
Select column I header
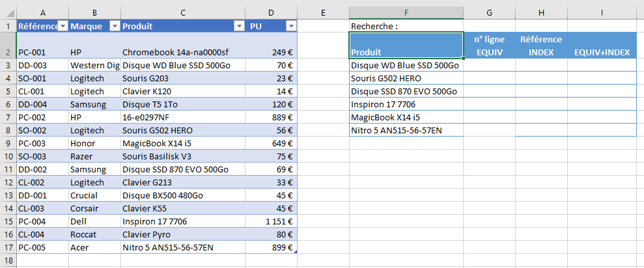tap(602, 13)
